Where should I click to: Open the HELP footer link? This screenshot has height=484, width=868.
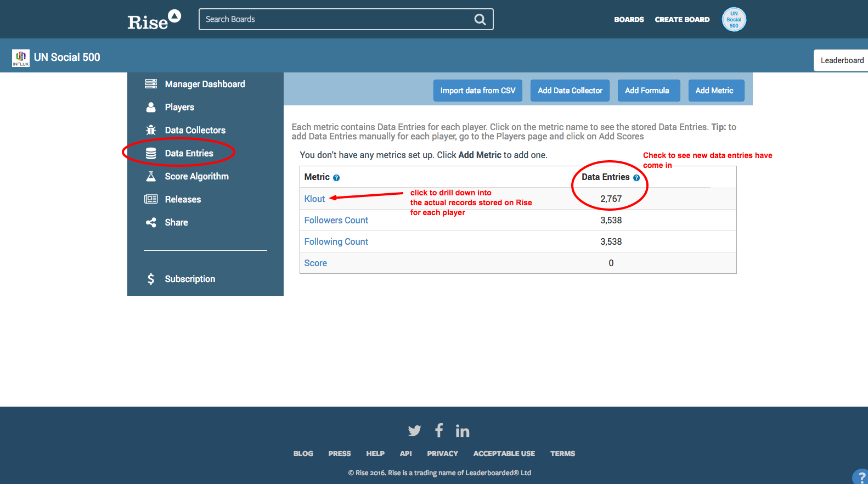point(375,453)
